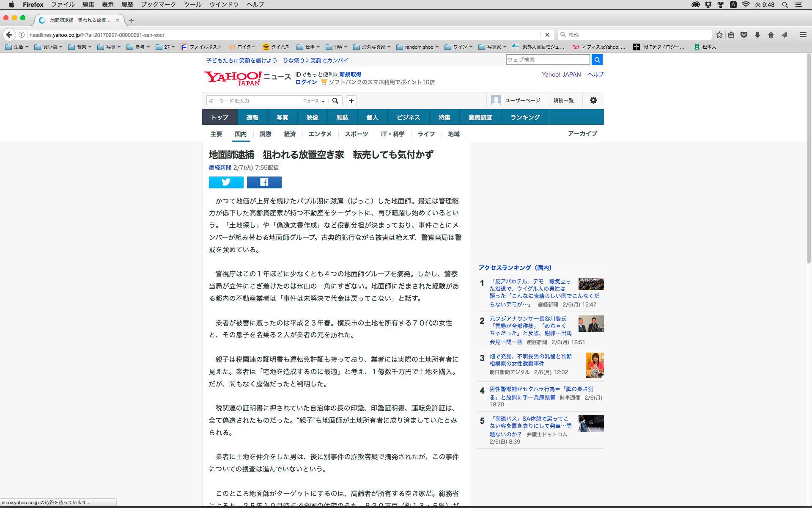Share article via Twitter button
The height and width of the screenshot is (508, 812).
click(226, 182)
